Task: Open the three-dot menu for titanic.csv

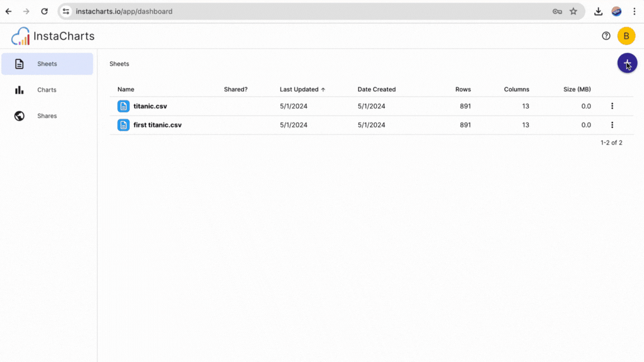Action: click(x=612, y=106)
